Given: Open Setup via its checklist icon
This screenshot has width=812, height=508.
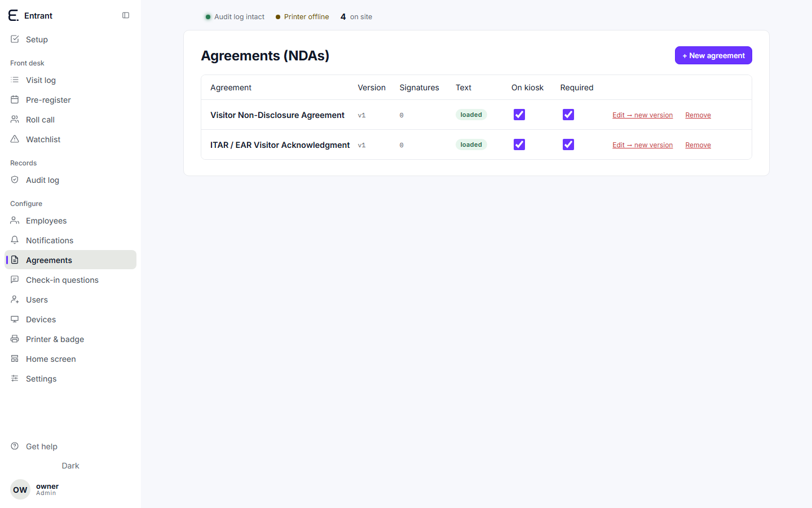Looking at the screenshot, I should point(15,39).
